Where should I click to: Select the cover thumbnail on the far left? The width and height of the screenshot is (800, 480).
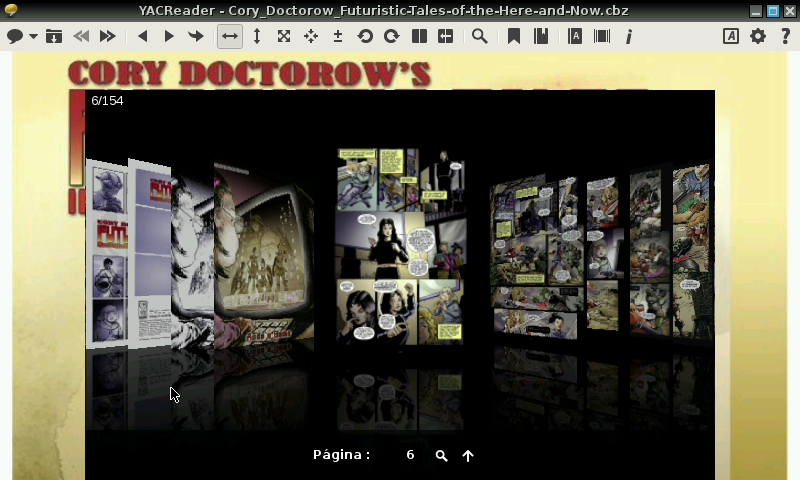(x=107, y=255)
